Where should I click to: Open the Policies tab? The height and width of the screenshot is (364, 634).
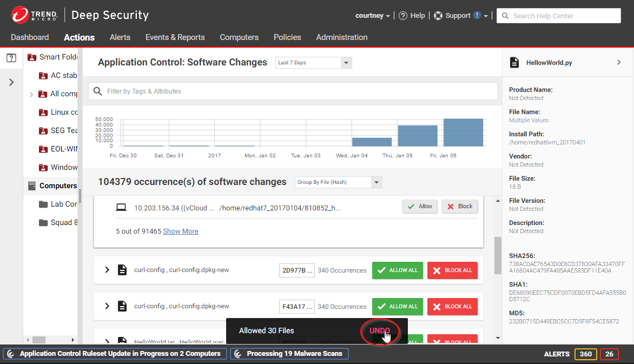tap(287, 37)
